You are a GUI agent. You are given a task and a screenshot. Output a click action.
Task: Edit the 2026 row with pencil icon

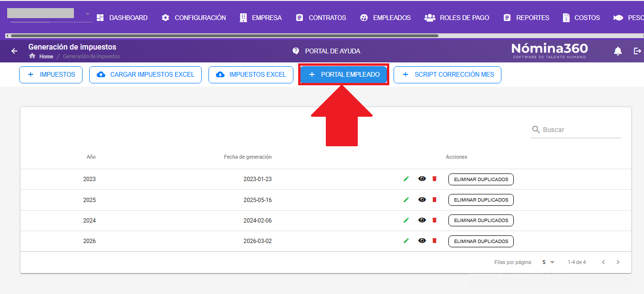406,241
